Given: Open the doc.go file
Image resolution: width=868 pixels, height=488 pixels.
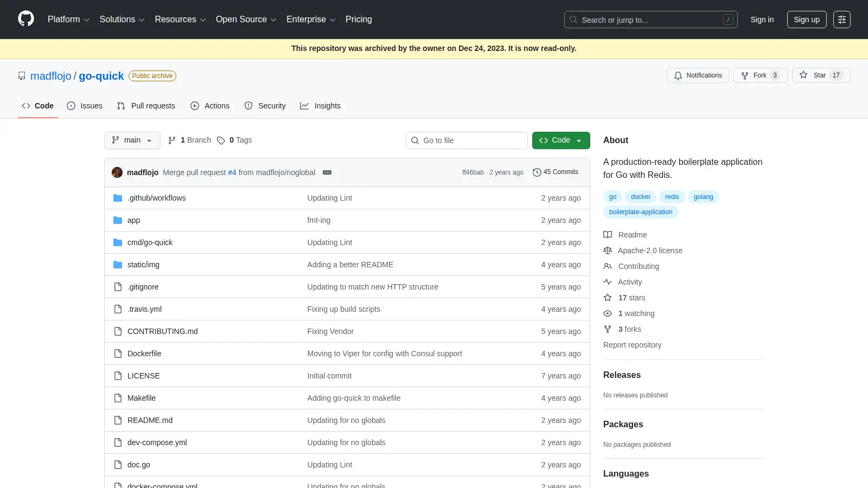Looking at the screenshot, I should (139, 465).
